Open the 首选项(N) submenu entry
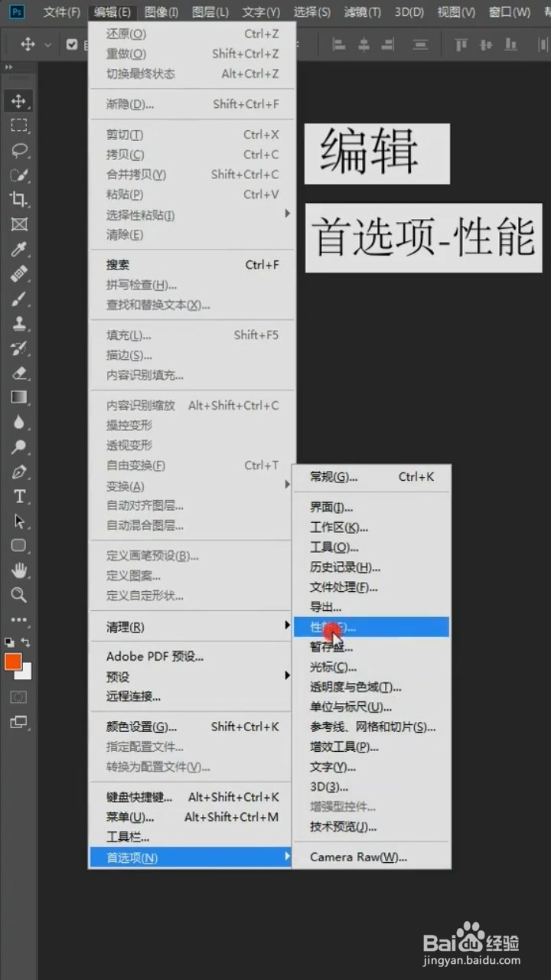Image resolution: width=551 pixels, height=980 pixels. tap(192, 857)
